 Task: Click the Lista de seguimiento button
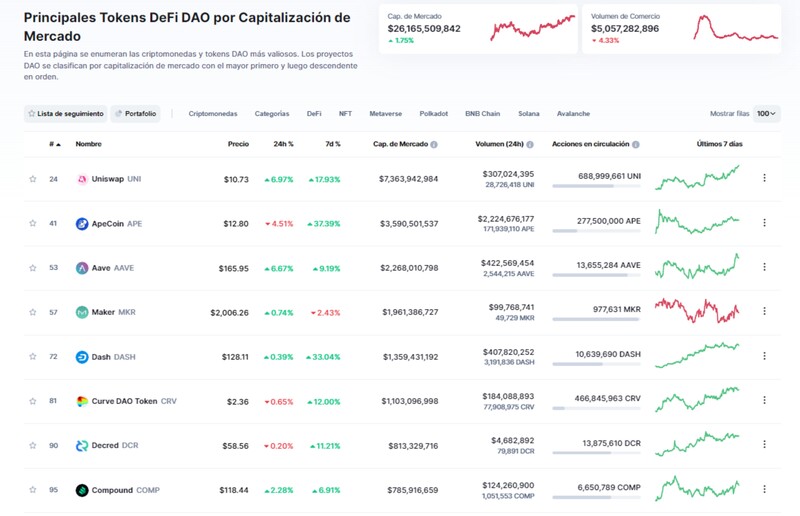pyautogui.click(x=65, y=113)
